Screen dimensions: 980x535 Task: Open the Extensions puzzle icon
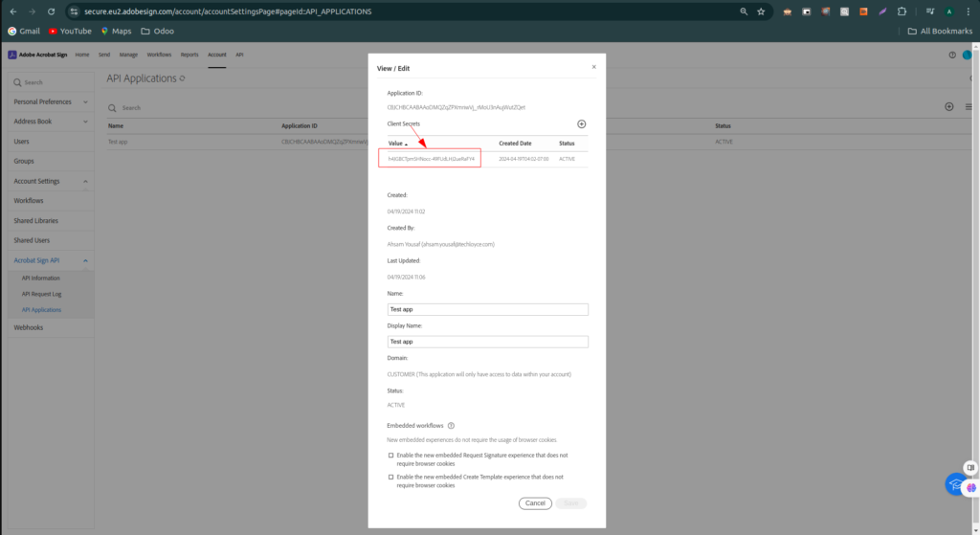(x=902, y=11)
